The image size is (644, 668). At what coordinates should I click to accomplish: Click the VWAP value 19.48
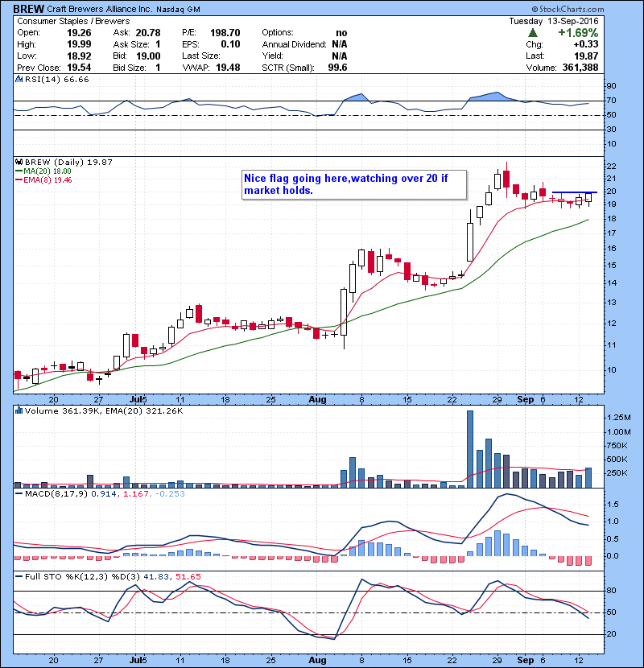228,68
